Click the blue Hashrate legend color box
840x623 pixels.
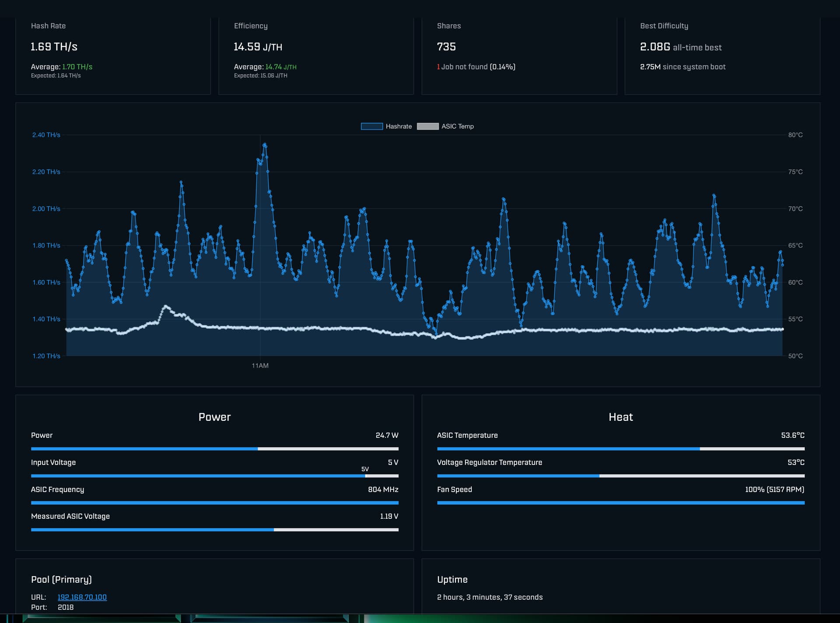(x=371, y=127)
